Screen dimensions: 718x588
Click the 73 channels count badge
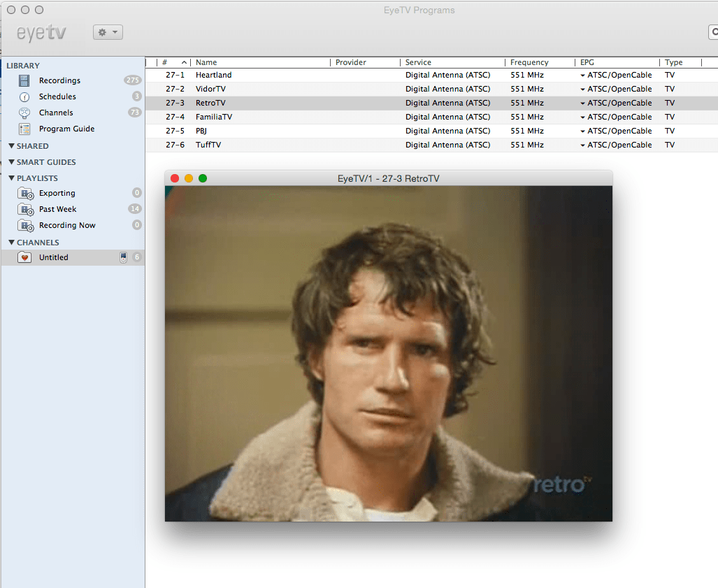135,112
